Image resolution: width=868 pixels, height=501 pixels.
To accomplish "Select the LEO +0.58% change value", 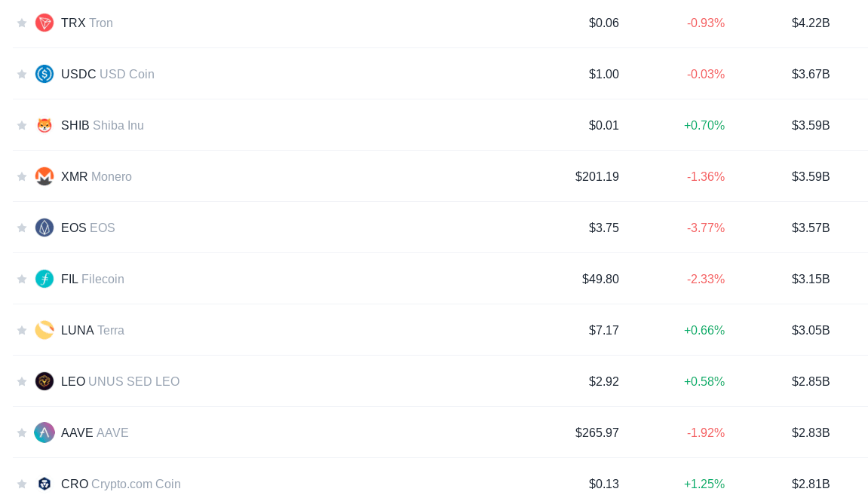I will pyautogui.click(x=704, y=381).
